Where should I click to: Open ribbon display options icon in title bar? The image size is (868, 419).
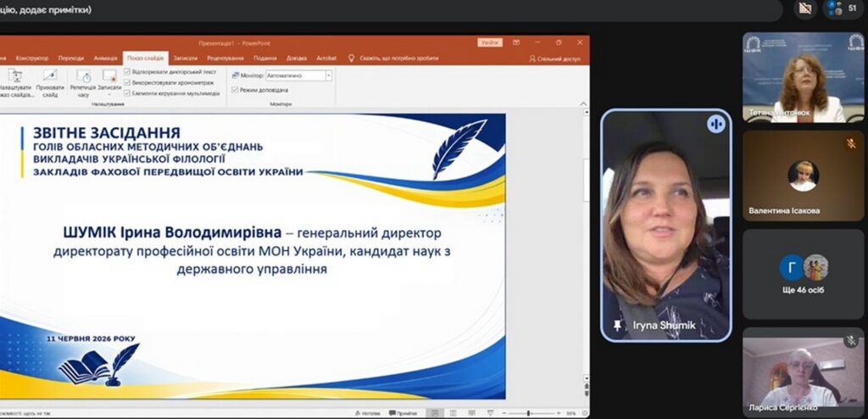pos(516,42)
